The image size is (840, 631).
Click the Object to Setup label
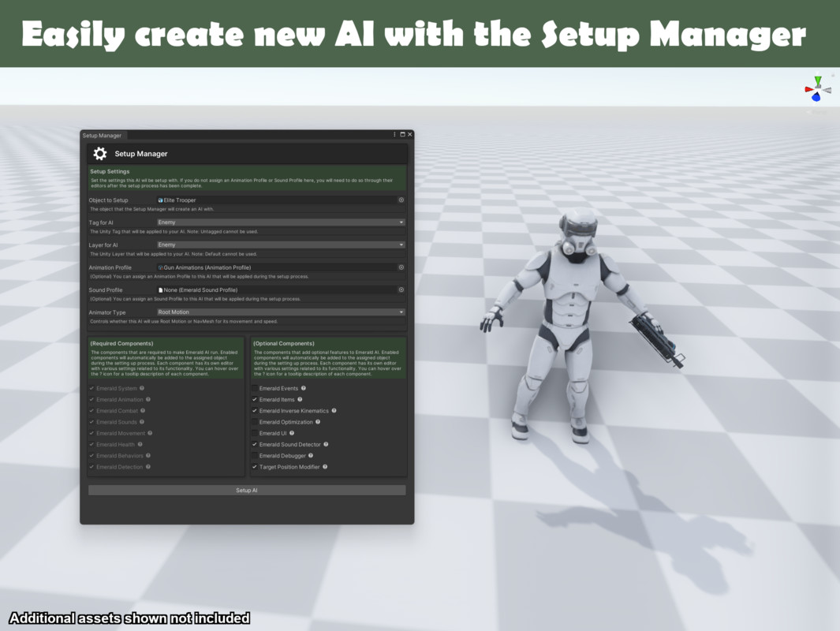click(x=108, y=200)
